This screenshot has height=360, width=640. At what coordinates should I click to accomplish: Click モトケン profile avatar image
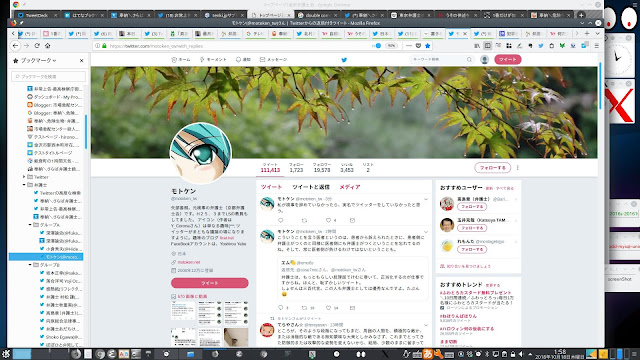200,153
